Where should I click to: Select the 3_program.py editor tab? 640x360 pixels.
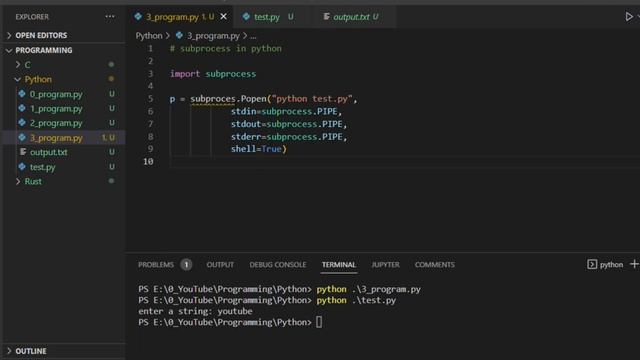[x=180, y=17]
